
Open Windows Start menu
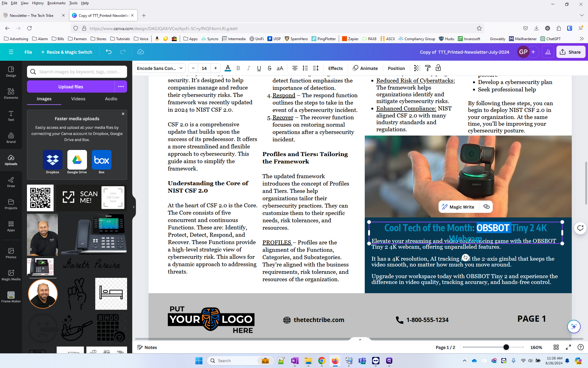(199, 361)
